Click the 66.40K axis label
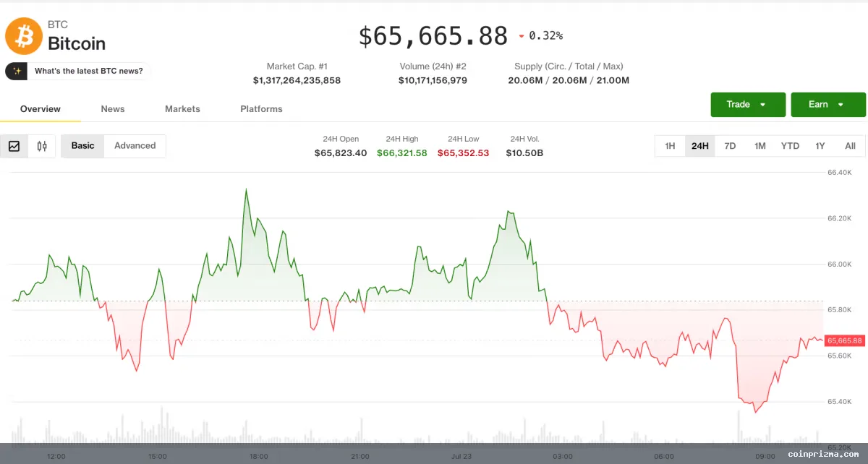The width and height of the screenshot is (868, 464). click(x=840, y=173)
